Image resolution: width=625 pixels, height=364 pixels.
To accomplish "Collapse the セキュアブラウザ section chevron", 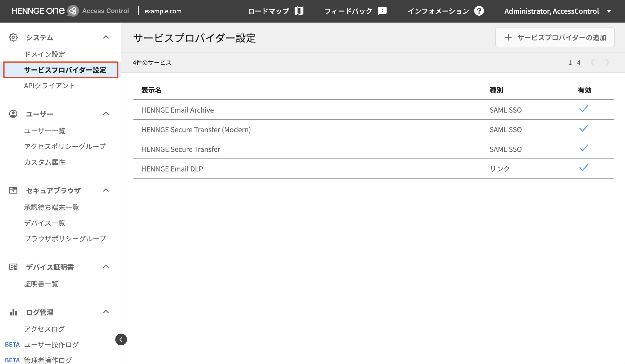I will pyautogui.click(x=106, y=190).
